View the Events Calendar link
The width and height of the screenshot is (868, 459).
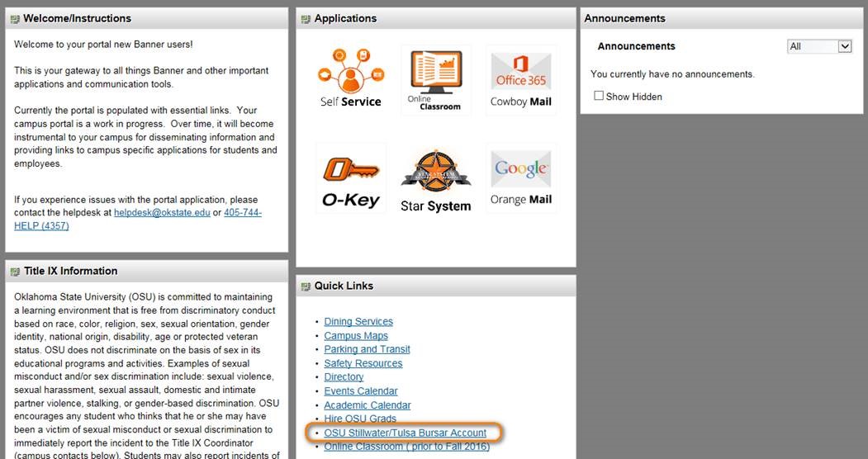pos(361,391)
